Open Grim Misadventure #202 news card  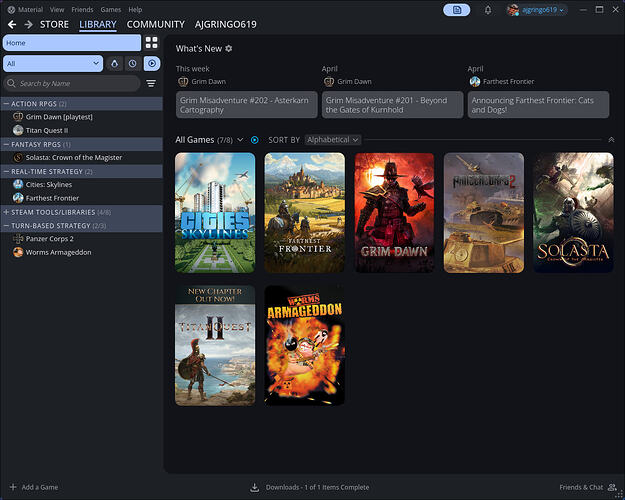247,105
